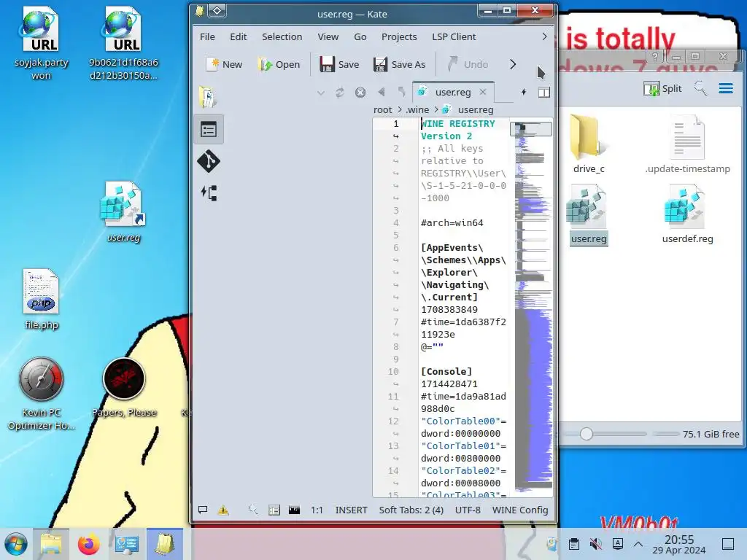Open the Documents sidebar folder icon
Screen dimensions: 747x560
(x=208, y=97)
